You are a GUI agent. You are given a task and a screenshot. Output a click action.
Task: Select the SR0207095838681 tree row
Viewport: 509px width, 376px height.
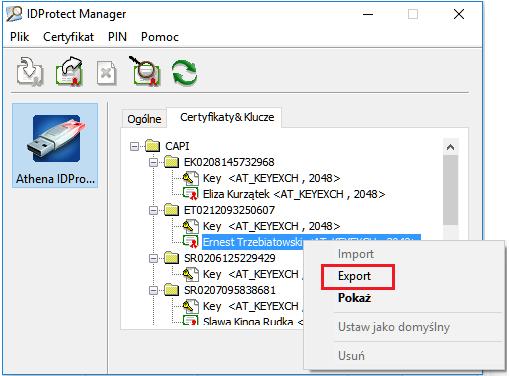pyautogui.click(x=230, y=290)
